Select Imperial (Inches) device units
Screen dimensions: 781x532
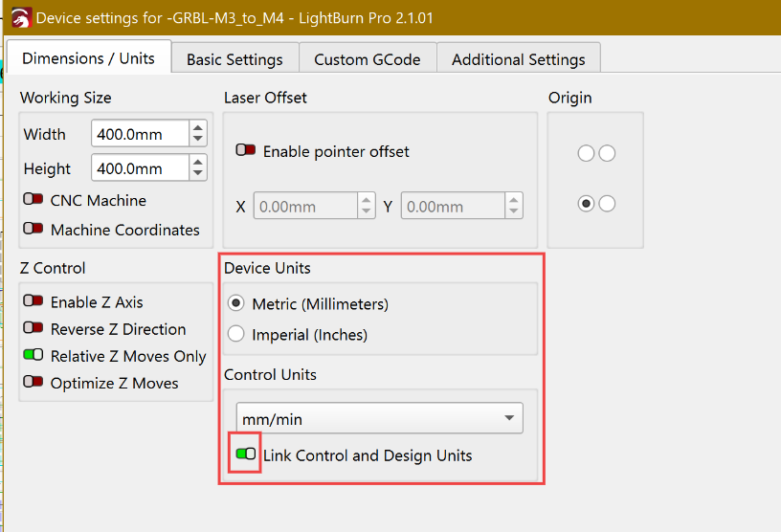(x=236, y=334)
